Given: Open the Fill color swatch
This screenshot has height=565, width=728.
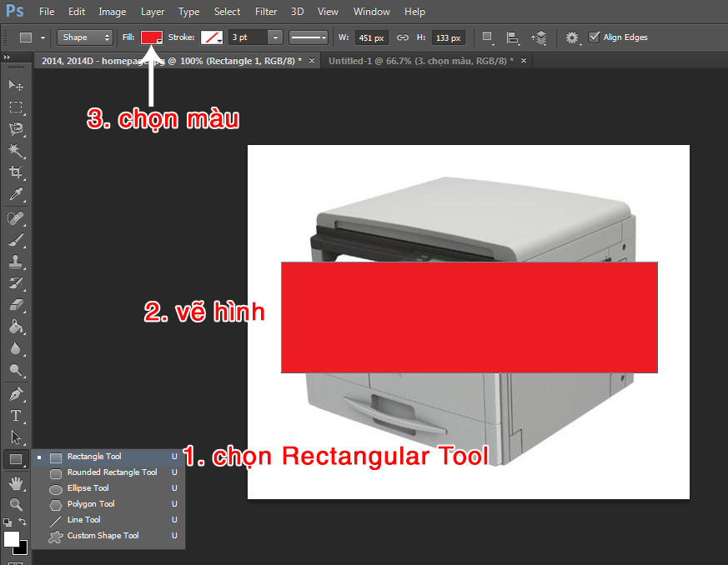Looking at the screenshot, I should click(x=152, y=37).
